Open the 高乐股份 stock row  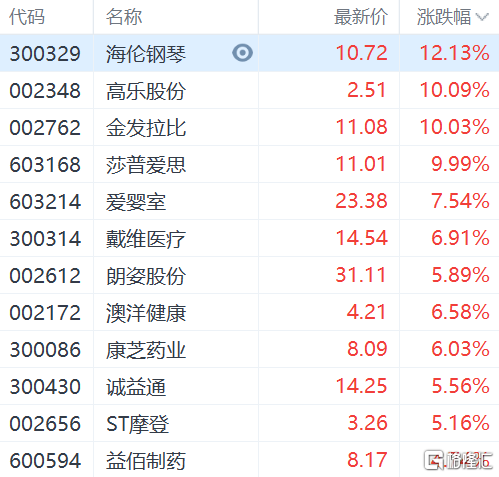click(249, 90)
